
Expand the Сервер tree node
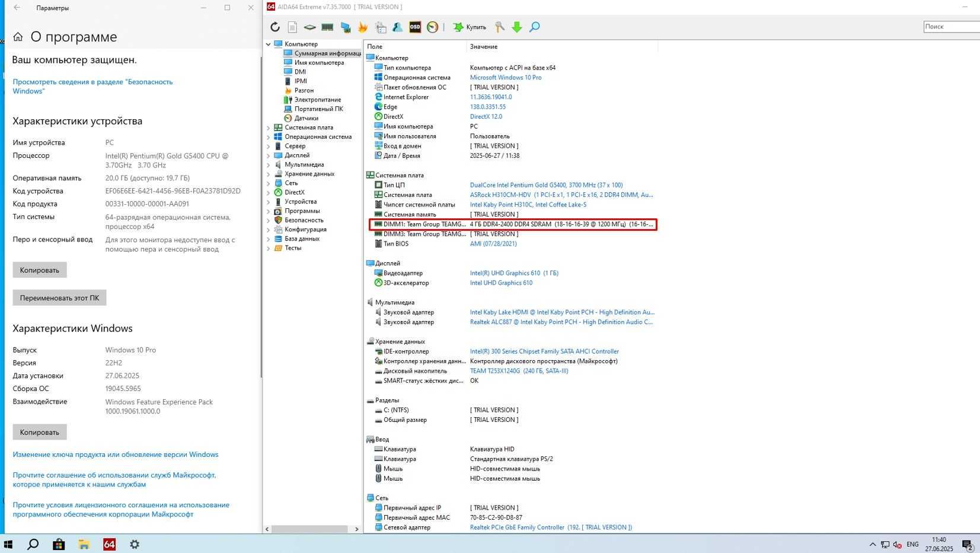tap(269, 146)
